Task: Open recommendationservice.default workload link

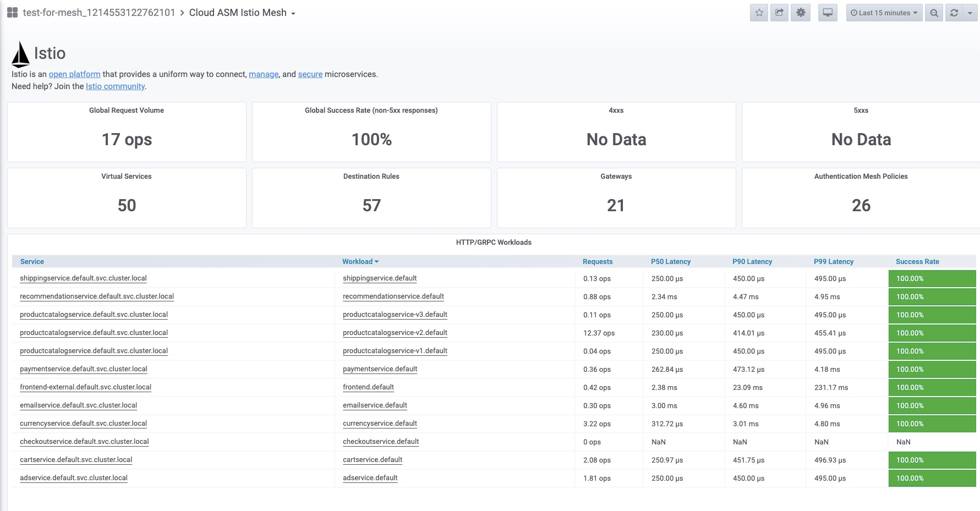Action: tap(393, 296)
